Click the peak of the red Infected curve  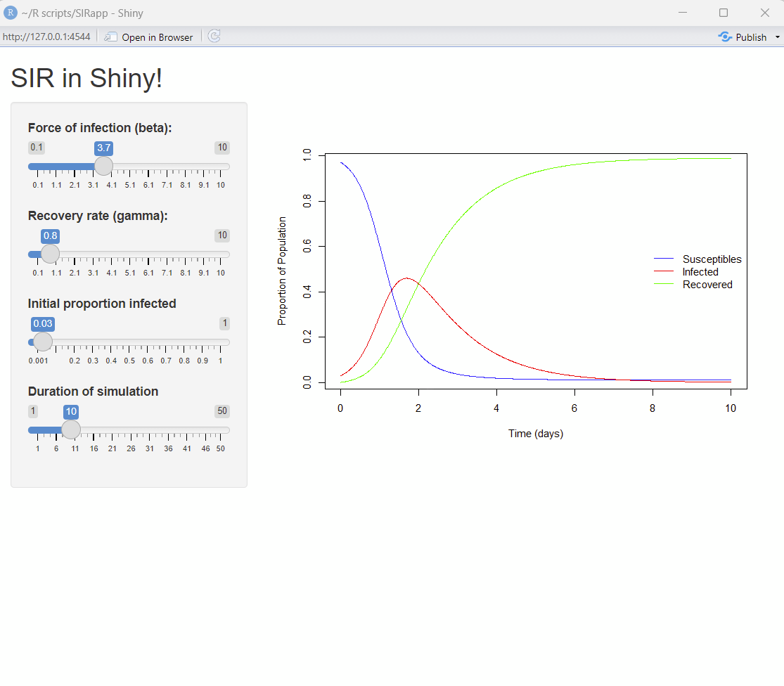[407, 278]
